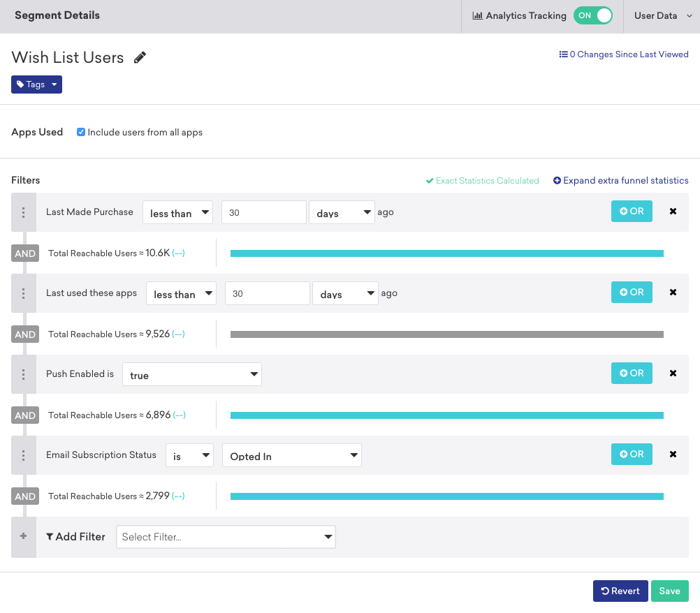Click the 2,799 reachable users bar
Image resolution: width=700 pixels, height=613 pixels.
coord(447,496)
